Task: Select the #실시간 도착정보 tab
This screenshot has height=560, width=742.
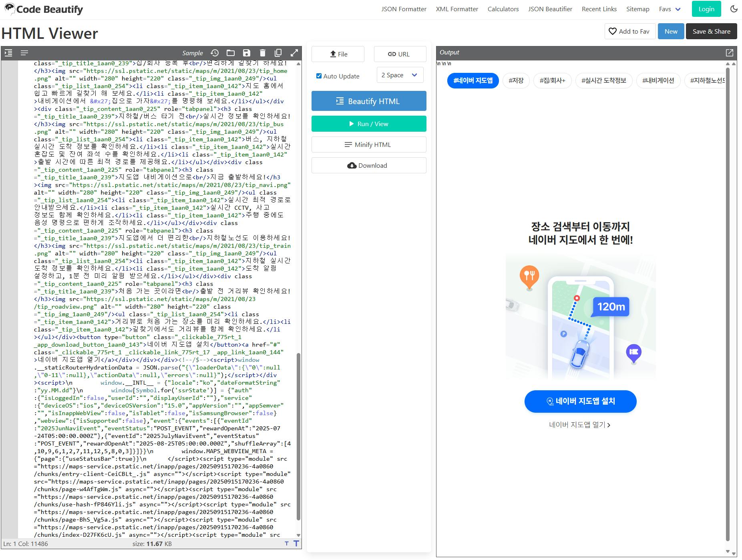Action: (x=604, y=80)
